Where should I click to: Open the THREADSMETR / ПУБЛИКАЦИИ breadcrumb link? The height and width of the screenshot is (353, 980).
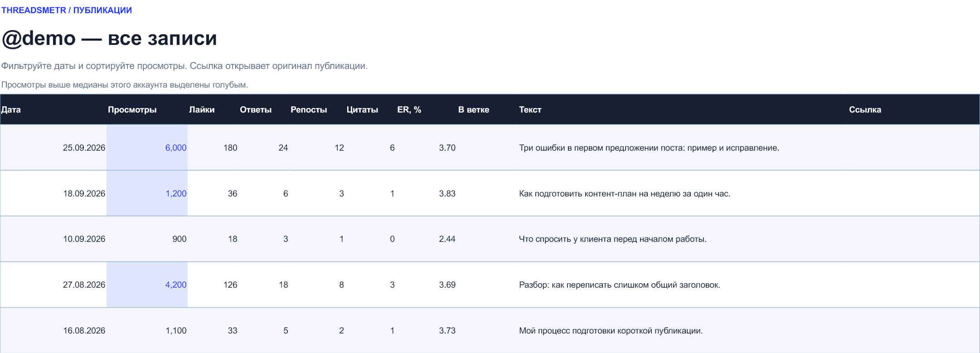(x=67, y=10)
